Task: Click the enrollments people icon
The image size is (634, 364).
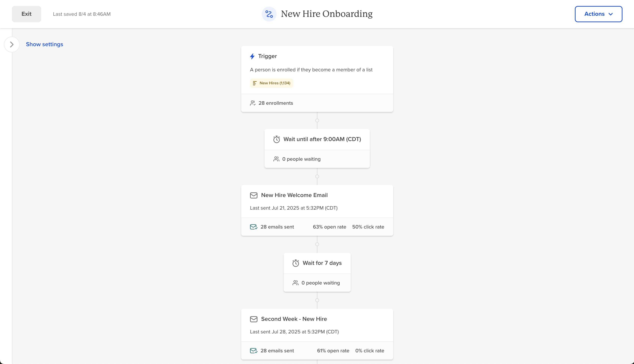Action: point(252,103)
